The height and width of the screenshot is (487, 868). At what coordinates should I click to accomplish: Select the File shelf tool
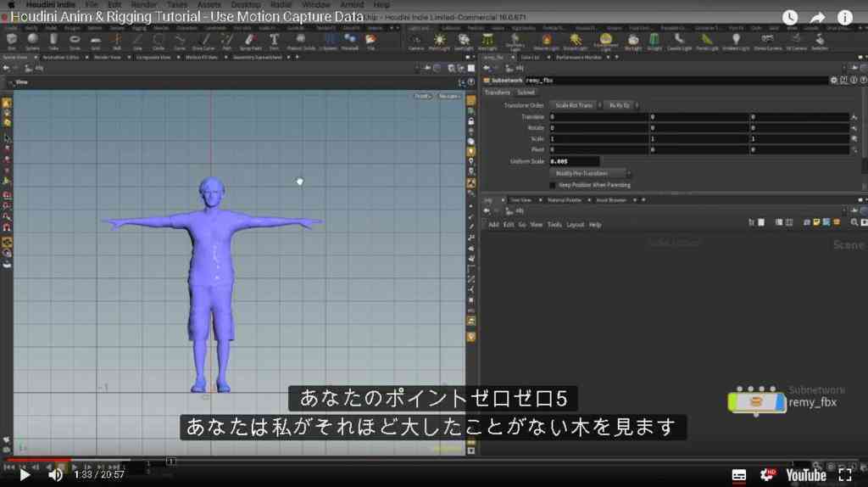click(x=371, y=41)
